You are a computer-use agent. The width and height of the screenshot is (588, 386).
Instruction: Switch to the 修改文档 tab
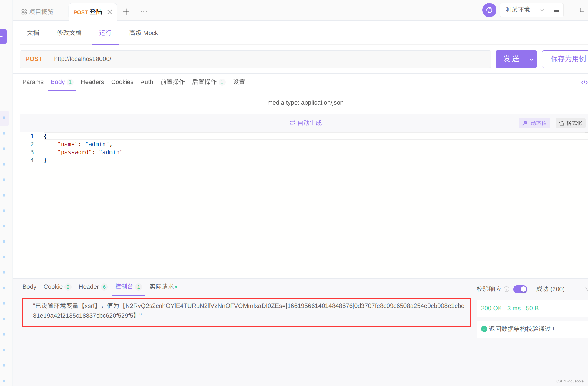coord(69,33)
